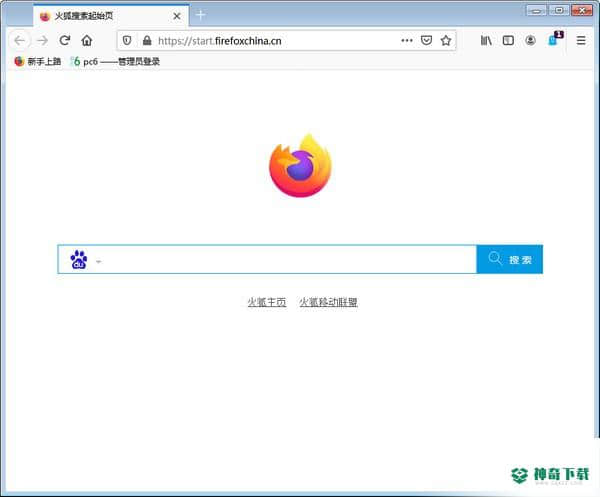Click the Back navigation arrow
The width and height of the screenshot is (600, 497).
(x=20, y=41)
